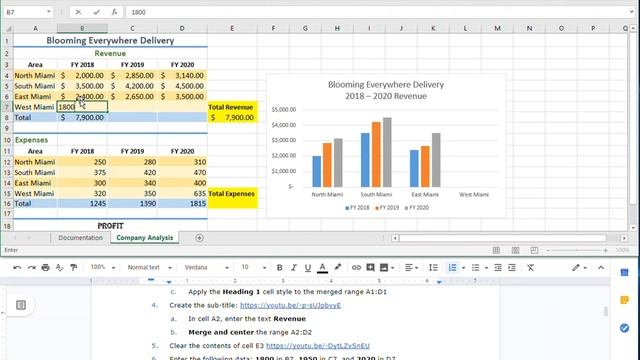Select row 8 header
640x360 pixels.
[x=7, y=118]
